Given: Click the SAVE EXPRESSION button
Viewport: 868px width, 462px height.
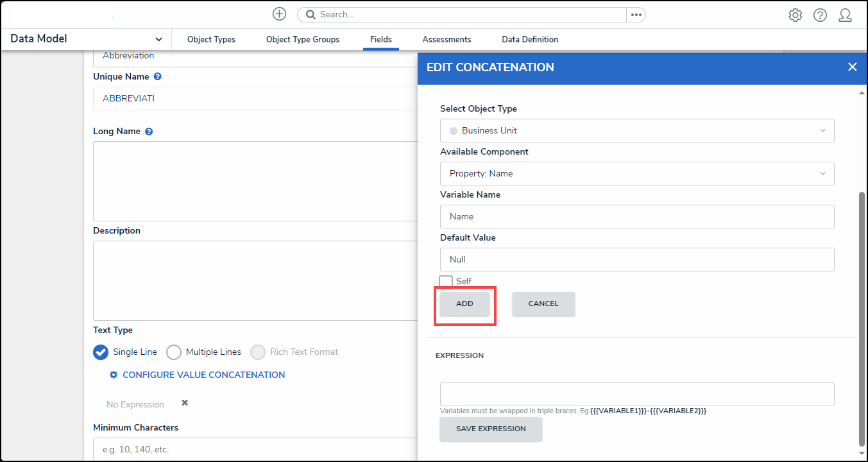Looking at the screenshot, I should [491, 429].
